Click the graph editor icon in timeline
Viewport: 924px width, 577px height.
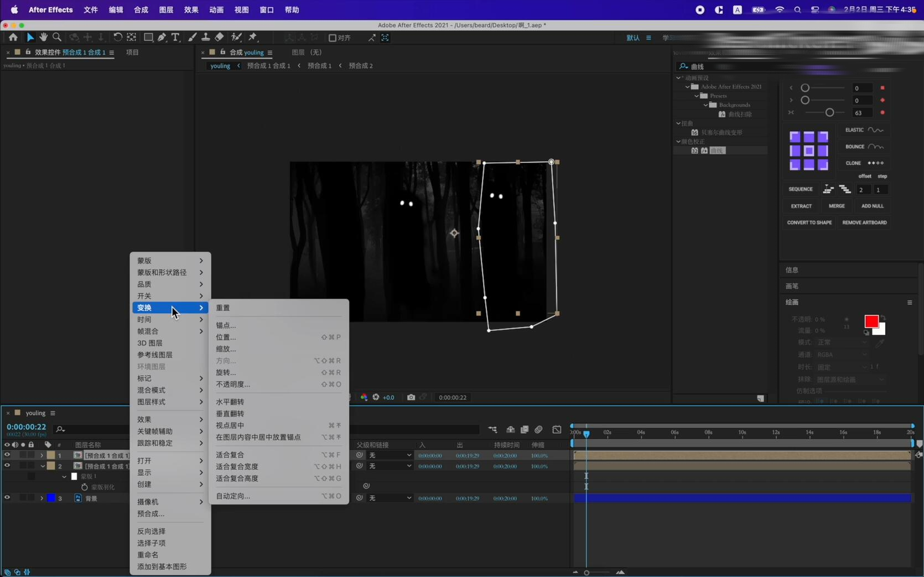tap(557, 429)
